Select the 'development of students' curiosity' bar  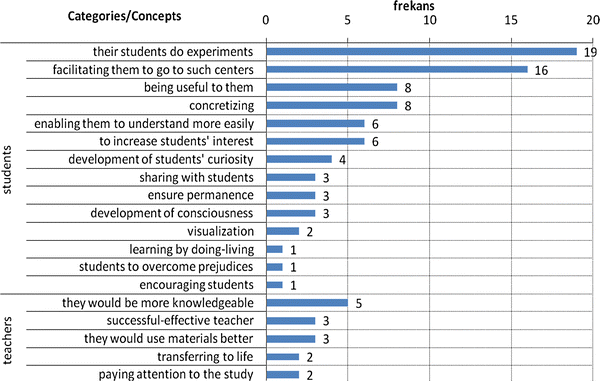299,159
